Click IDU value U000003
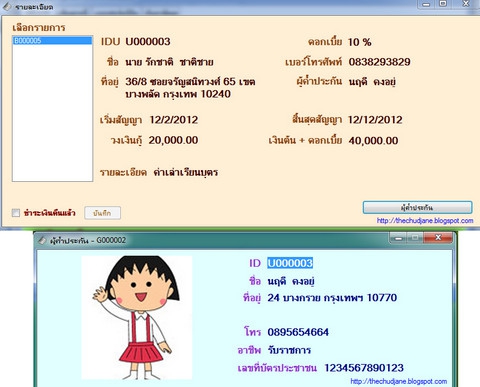Screen dimensions: 480x387 [148, 42]
